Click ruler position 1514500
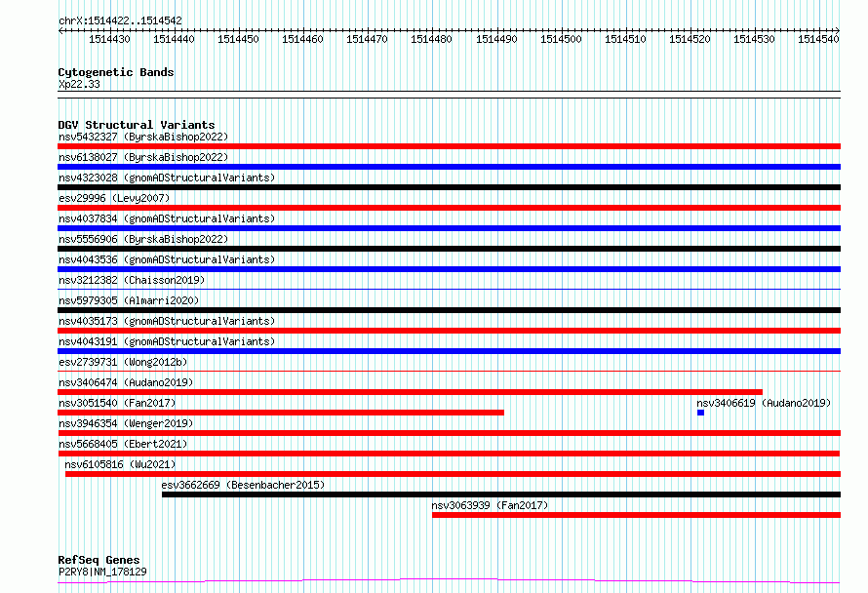 (x=561, y=39)
